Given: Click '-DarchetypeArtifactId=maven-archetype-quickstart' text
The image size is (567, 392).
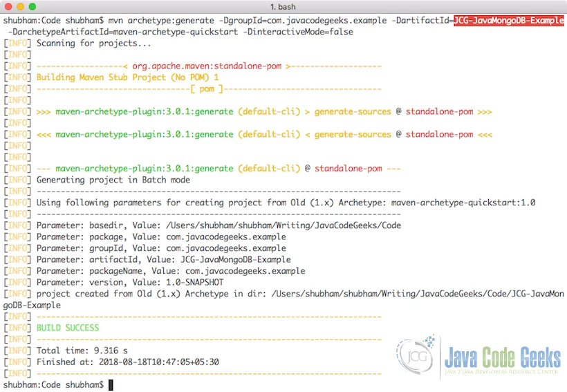Looking at the screenshot, I should click(x=123, y=32).
